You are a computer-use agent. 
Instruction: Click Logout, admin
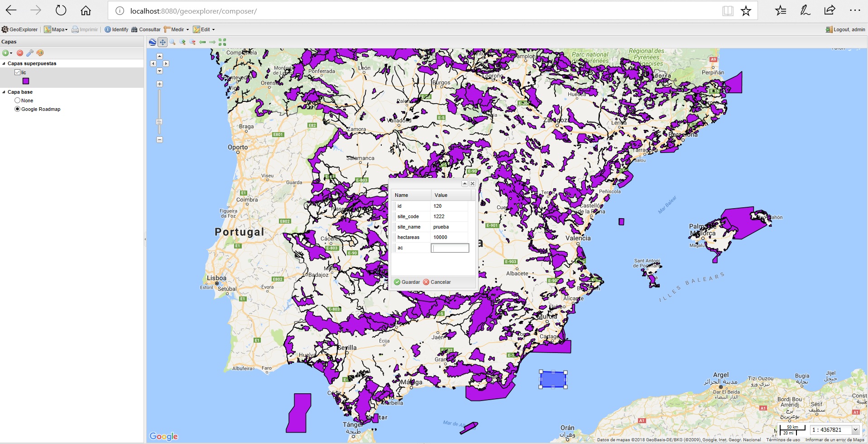pyautogui.click(x=845, y=29)
